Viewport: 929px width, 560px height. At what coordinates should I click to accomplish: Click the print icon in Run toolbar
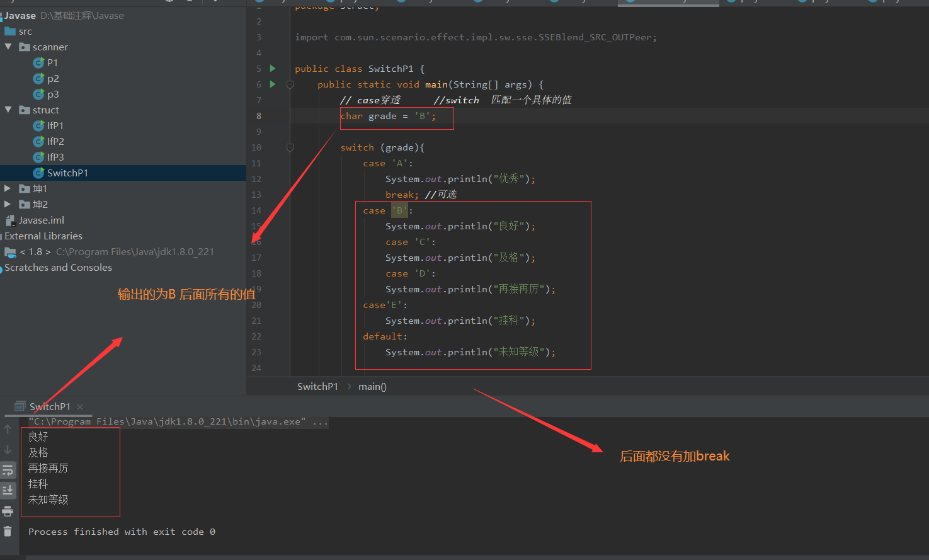tap(8, 511)
